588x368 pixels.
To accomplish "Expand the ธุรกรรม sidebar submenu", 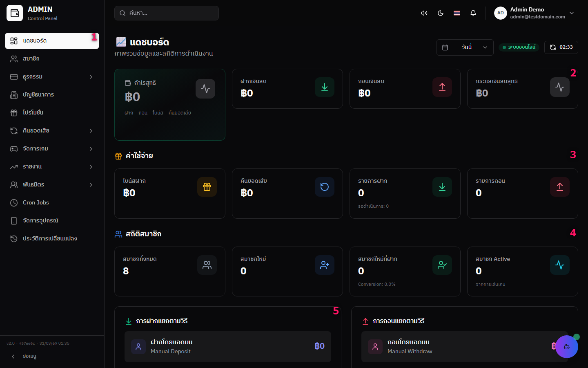I will 52,77.
